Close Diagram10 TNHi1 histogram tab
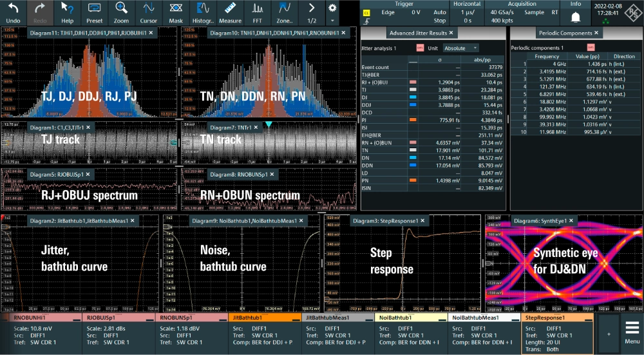644x355 pixels. point(343,33)
